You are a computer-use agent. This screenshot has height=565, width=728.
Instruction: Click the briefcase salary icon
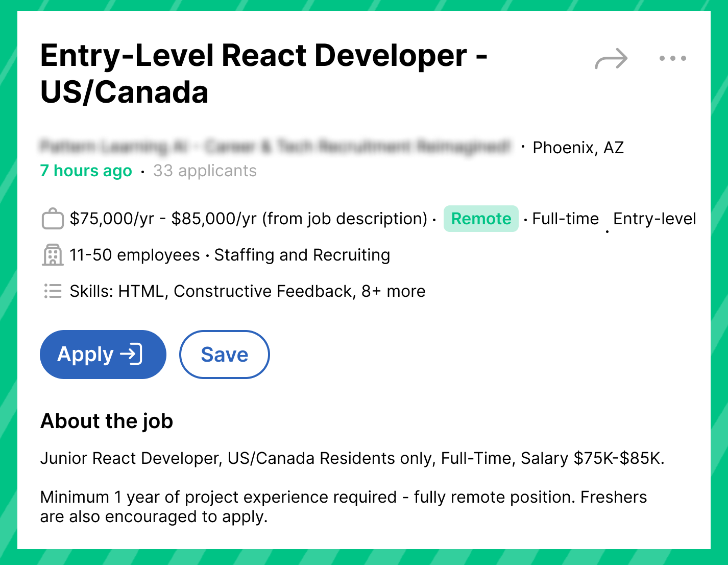[x=53, y=219]
